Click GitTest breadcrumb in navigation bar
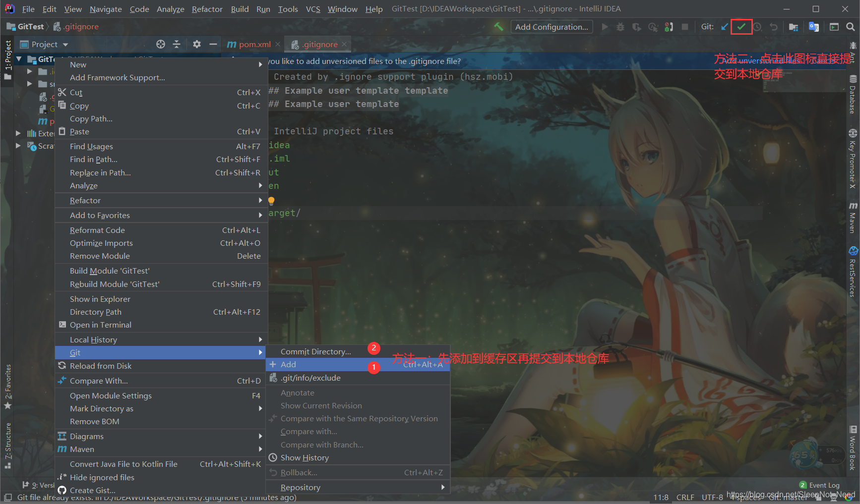Viewport: 860px width, 504px height. click(x=25, y=26)
